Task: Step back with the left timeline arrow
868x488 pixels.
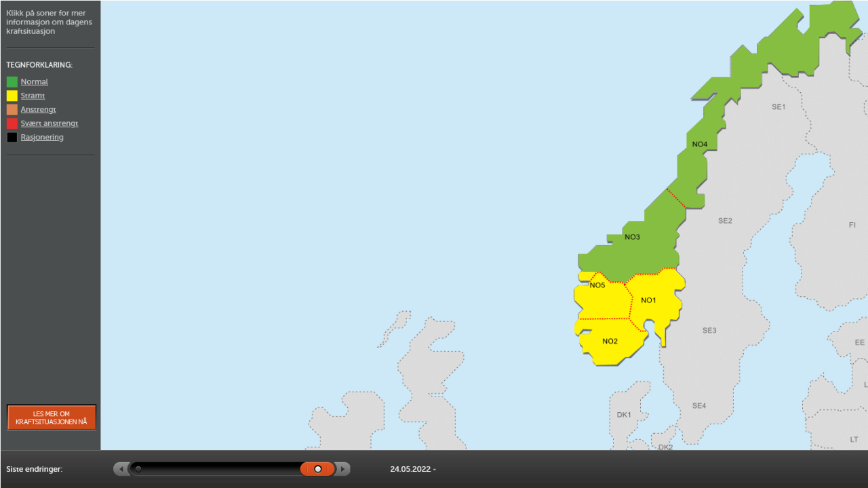Action: click(x=121, y=468)
